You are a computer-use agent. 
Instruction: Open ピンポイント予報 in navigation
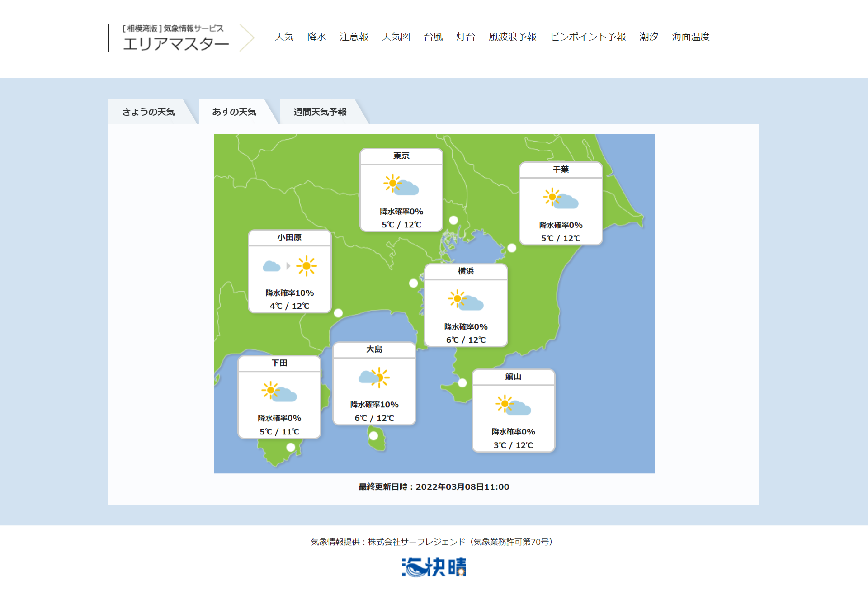point(588,37)
